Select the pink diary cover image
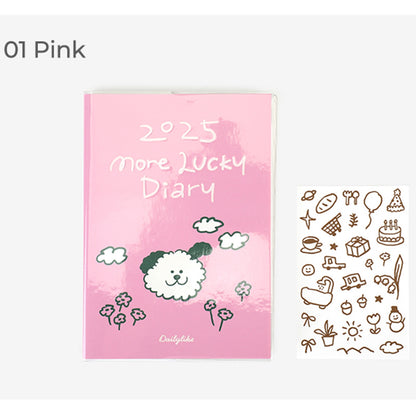416x416 pixels. (x=179, y=225)
